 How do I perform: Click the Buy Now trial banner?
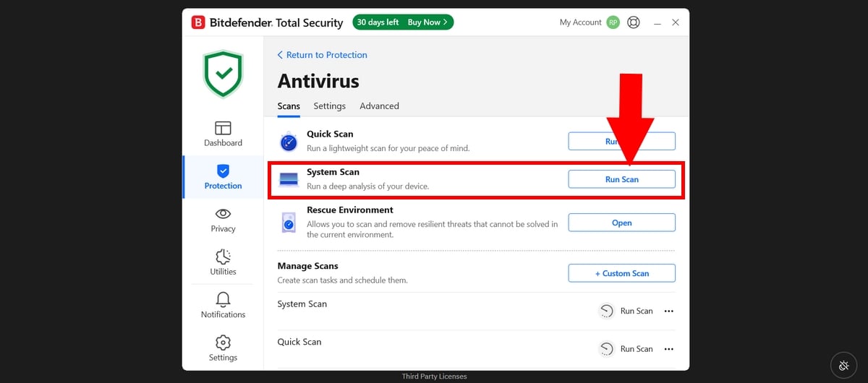427,22
